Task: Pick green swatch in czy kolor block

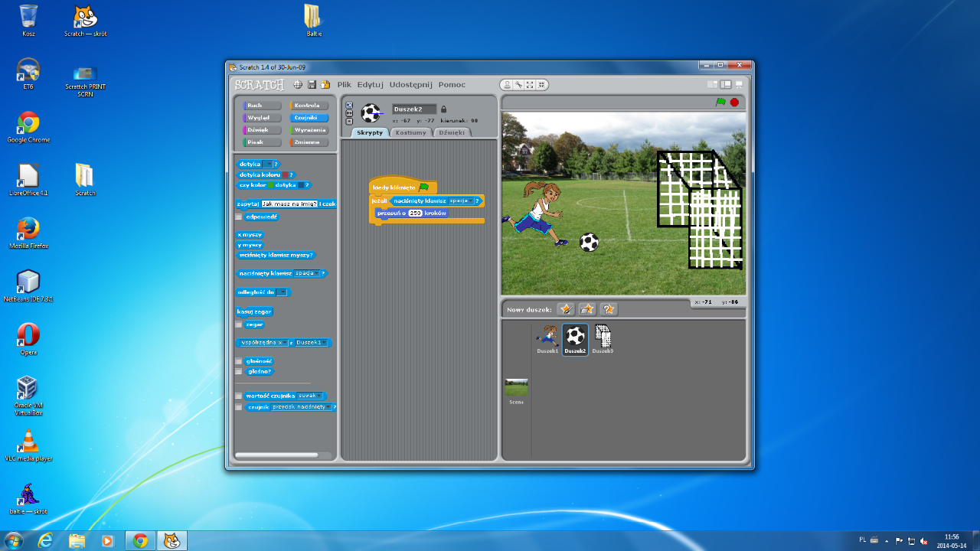Action: [270, 185]
